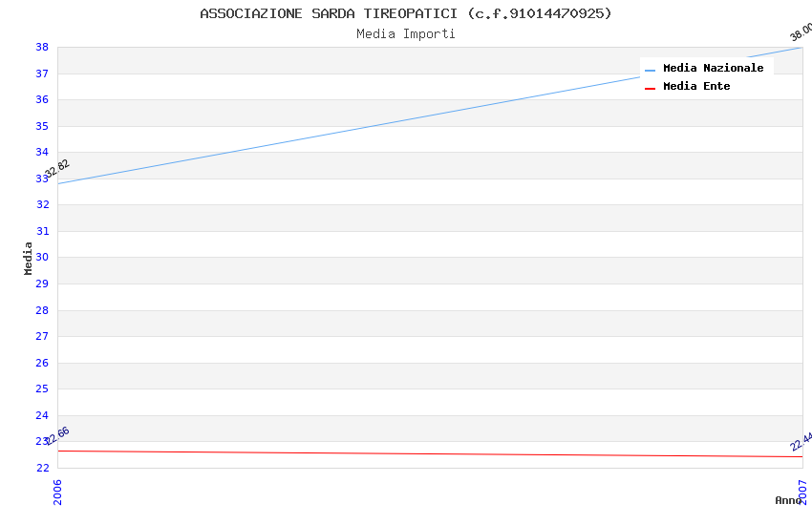Click the y-axis value 22
This screenshot has width=812, height=525.
click(42, 468)
